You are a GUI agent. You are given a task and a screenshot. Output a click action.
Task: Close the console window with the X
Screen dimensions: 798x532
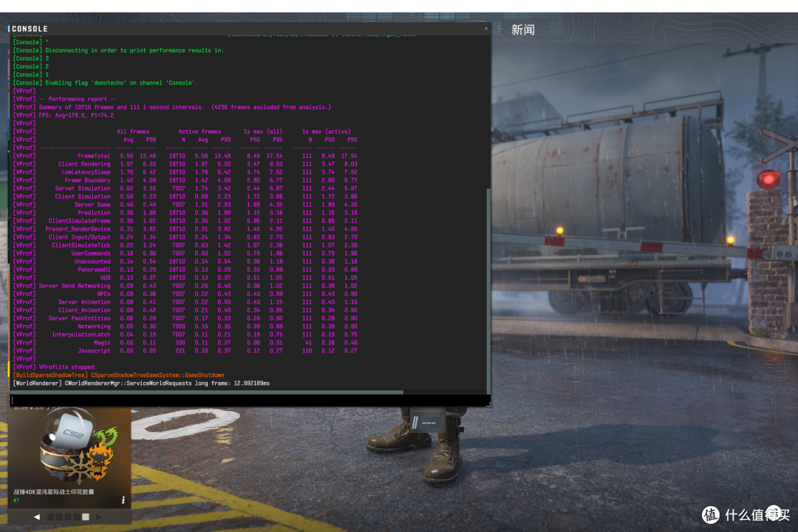(x=486, y=29)
